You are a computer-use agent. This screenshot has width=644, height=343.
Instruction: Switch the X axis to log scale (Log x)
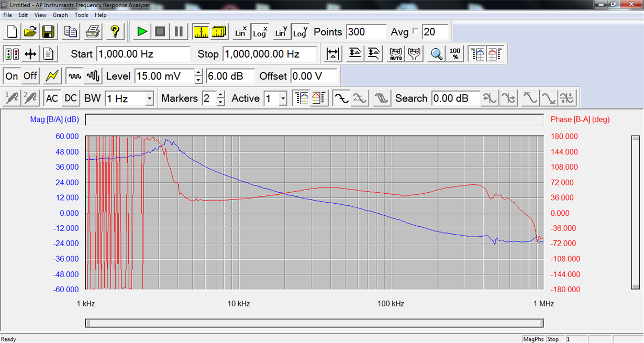point(260,31)
